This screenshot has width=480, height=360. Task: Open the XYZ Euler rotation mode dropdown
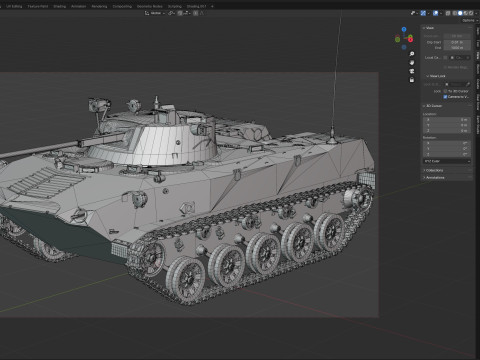[x=447, y=161]
